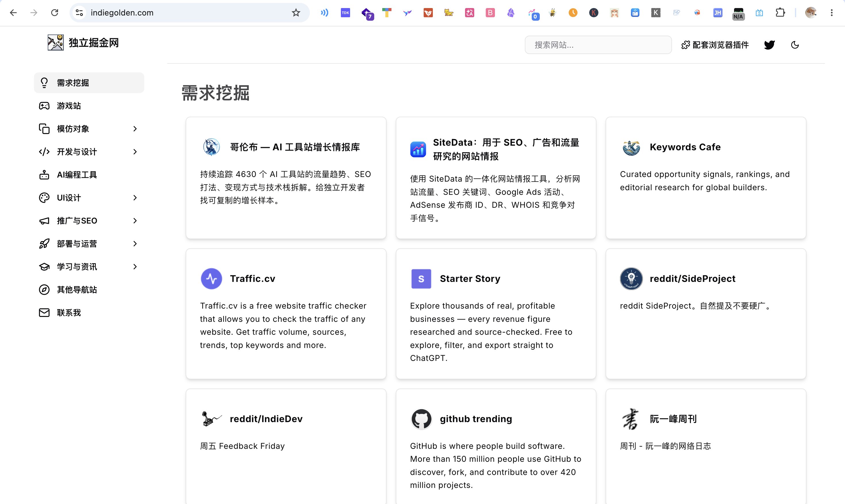
Task: Expand the 推广与SEO section chevron
Action: click(135, 221)
